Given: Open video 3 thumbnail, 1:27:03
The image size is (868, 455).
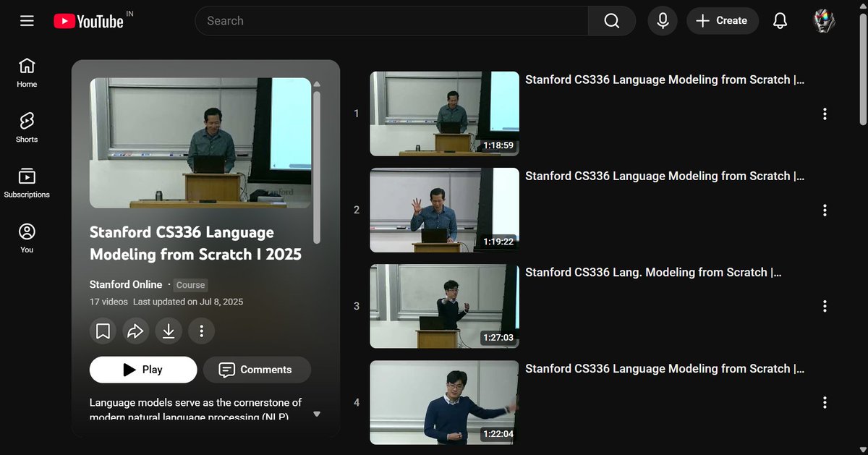Looking at the screenshot, I should click(x=445, y=306).
